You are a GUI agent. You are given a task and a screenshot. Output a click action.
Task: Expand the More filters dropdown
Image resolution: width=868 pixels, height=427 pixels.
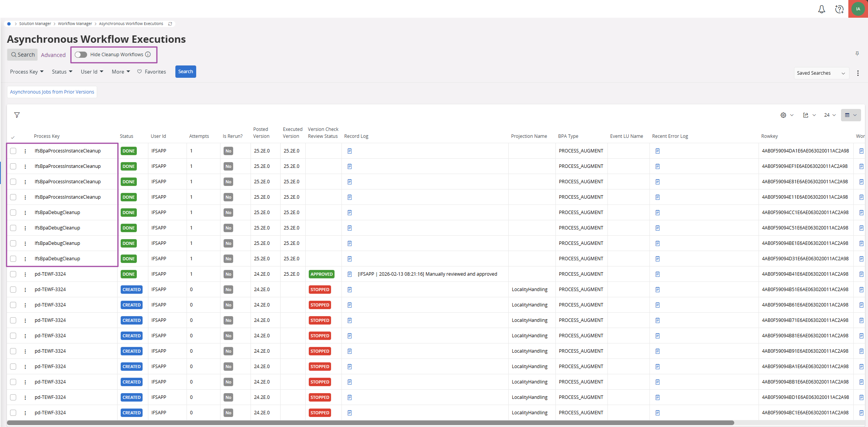(121, 72)
